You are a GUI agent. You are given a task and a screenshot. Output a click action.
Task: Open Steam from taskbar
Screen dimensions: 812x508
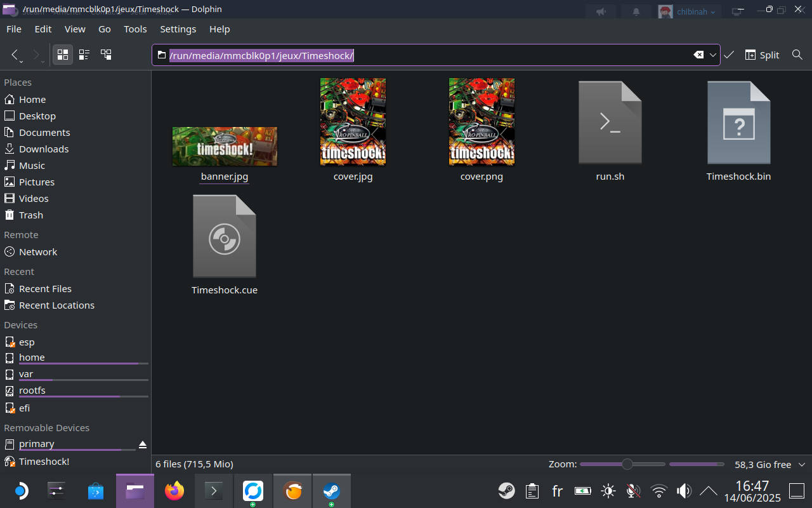(x=331, y=491)
